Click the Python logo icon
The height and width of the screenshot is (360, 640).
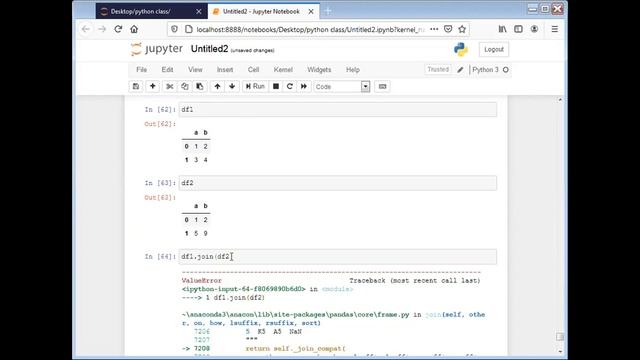(x=461, y=49)
